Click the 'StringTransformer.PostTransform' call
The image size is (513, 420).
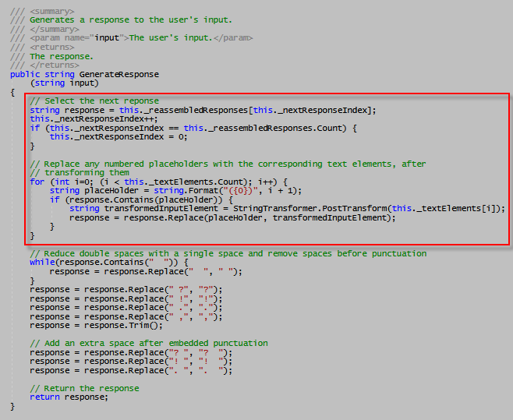[x=310, y=209]
